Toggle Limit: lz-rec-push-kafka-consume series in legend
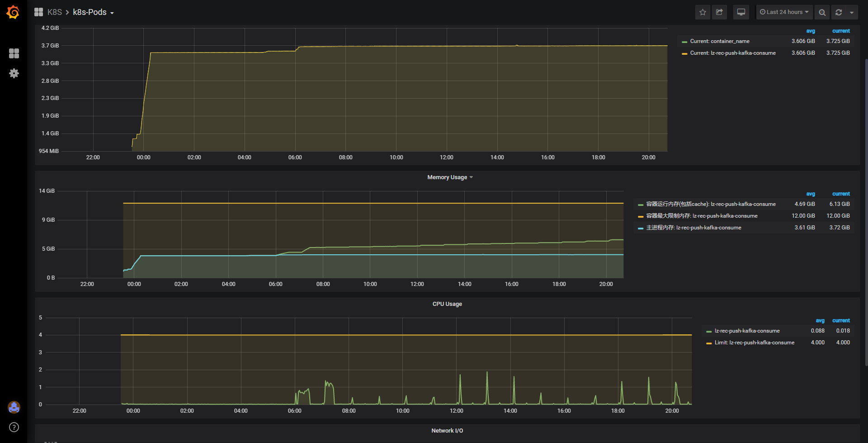The height and width of the screenshot is (443, 868). pyautogui.click(x=754, y=343)
